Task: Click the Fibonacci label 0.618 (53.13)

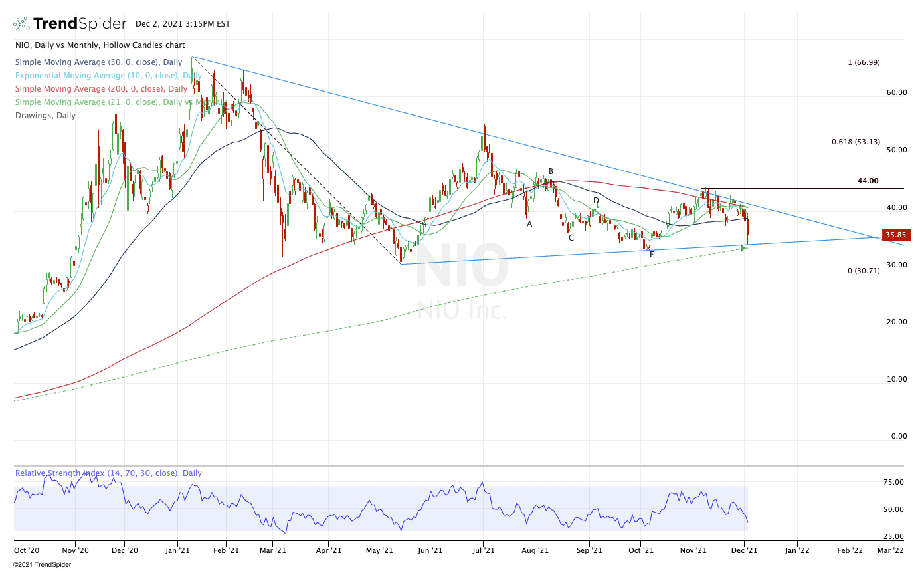Action: 856,142
